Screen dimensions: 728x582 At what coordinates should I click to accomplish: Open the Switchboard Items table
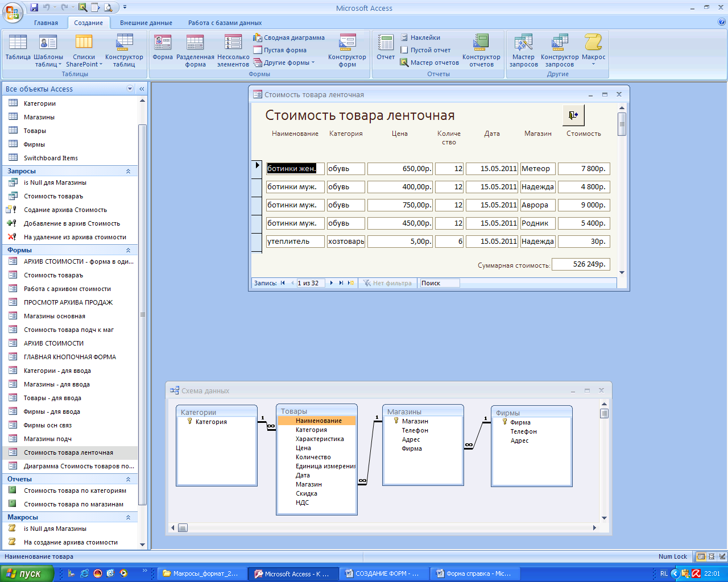pyautogui.click(x=70, y=158)
